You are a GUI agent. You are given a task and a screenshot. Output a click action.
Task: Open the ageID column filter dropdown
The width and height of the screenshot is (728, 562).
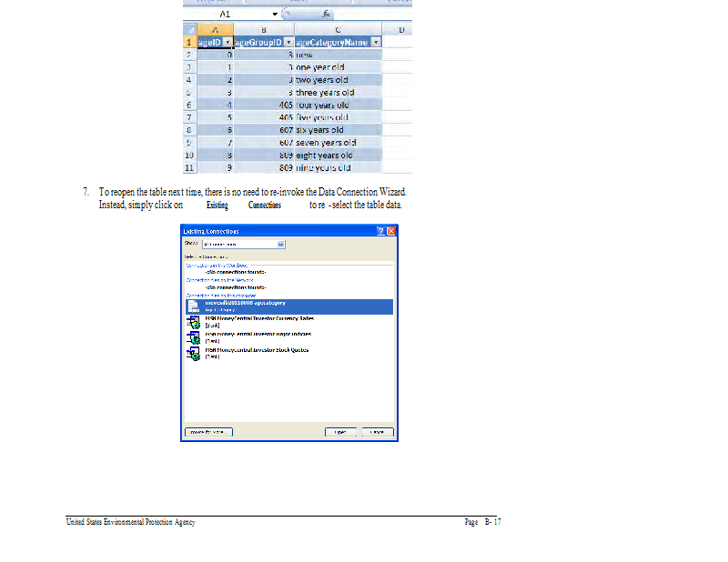[227, 43]
